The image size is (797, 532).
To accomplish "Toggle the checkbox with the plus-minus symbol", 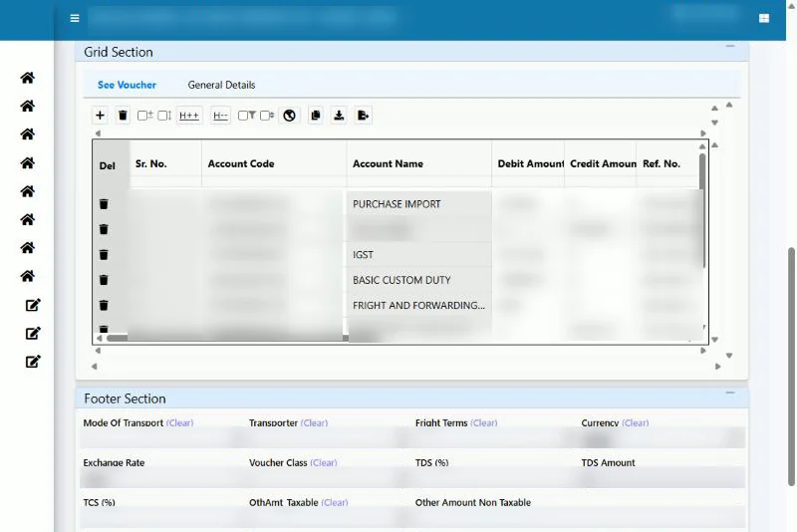I will (142, 116).
